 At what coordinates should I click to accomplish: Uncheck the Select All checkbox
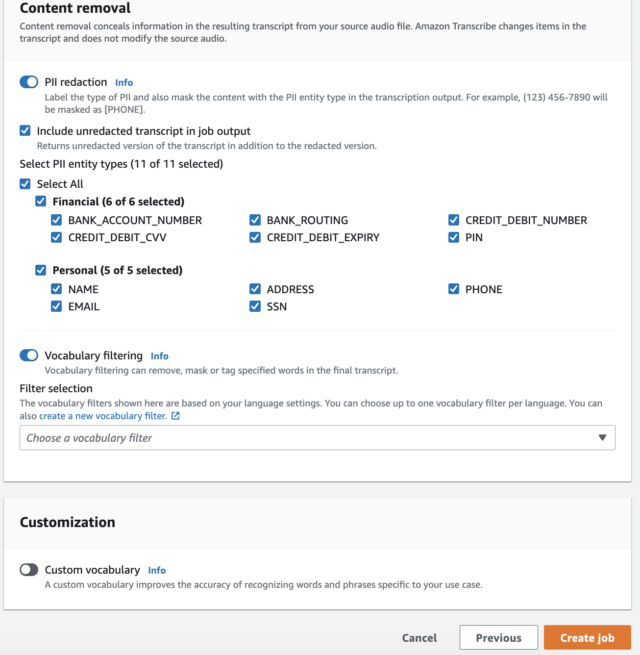(25, 184)
